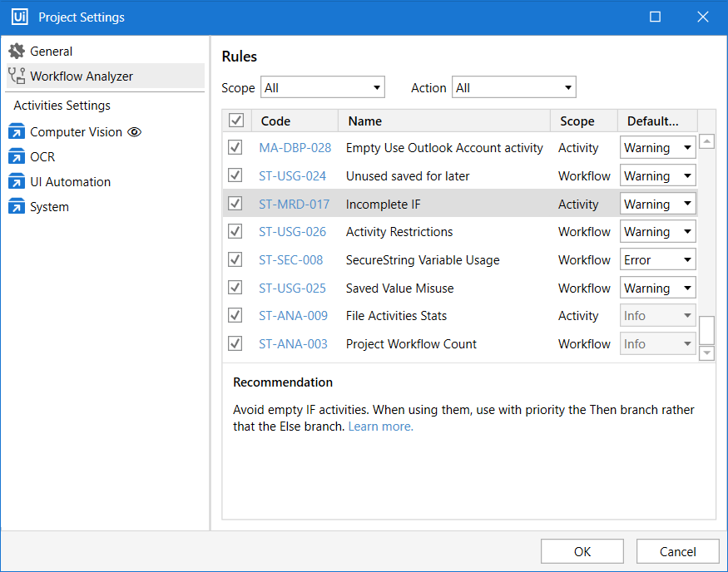Click the UI Automation package icon
Viewport: 728px width, 572px height.
click(17, 182)
